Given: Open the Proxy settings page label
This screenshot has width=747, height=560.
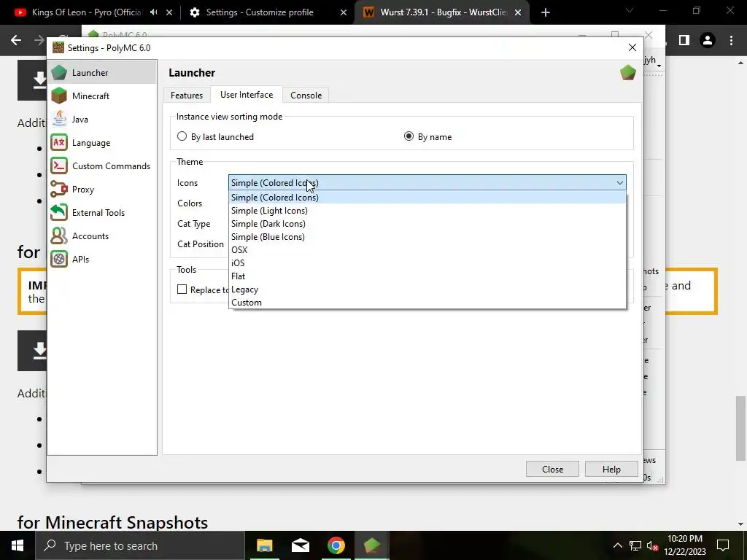Looking at the screenshot, I should tap(83, 189).
